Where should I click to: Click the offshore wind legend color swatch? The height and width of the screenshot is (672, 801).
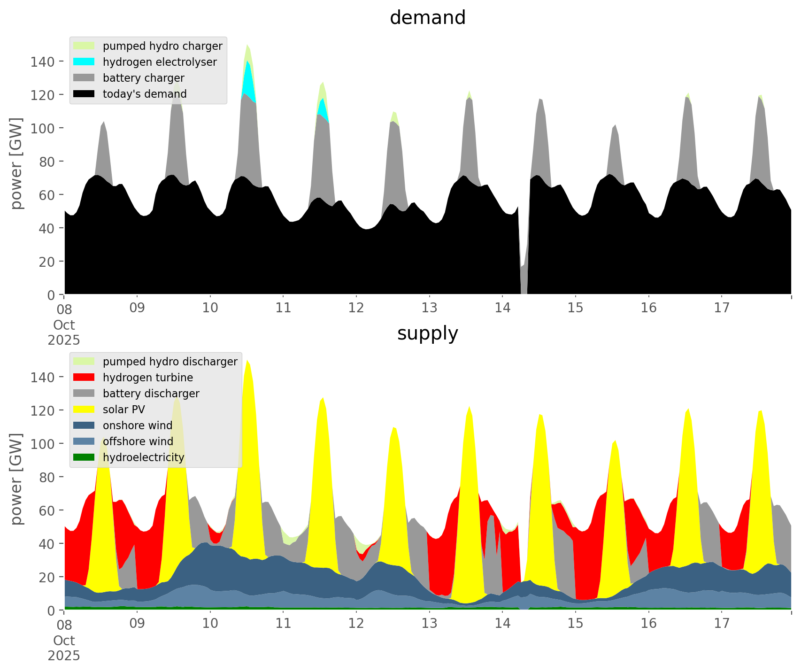coord(84,441)
